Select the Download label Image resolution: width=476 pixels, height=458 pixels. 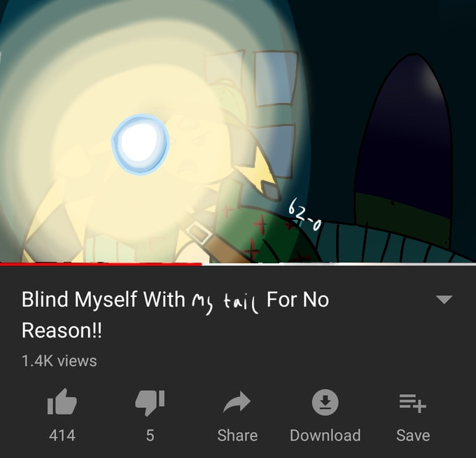325,435
